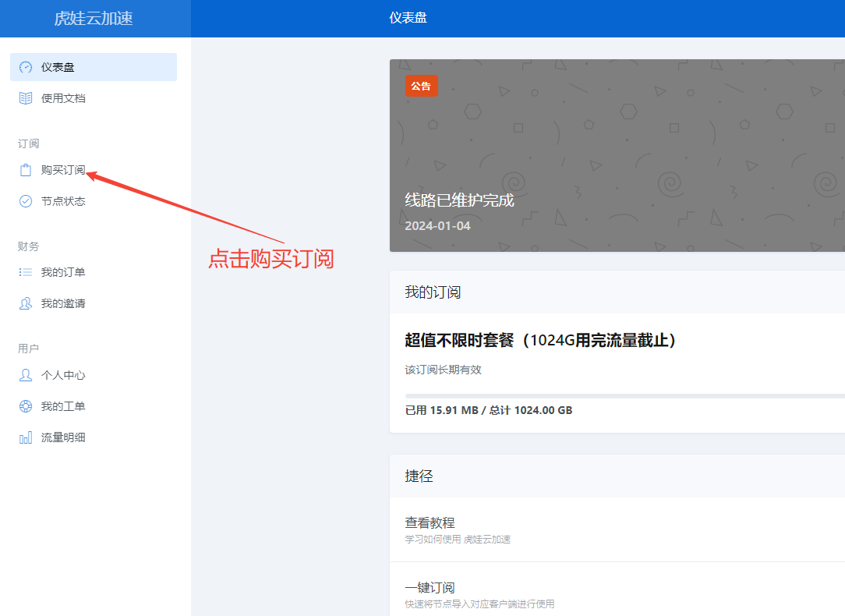Click the user icon beside 个人中心
This screenshot has height=616, width=845.
pos(26,375)
